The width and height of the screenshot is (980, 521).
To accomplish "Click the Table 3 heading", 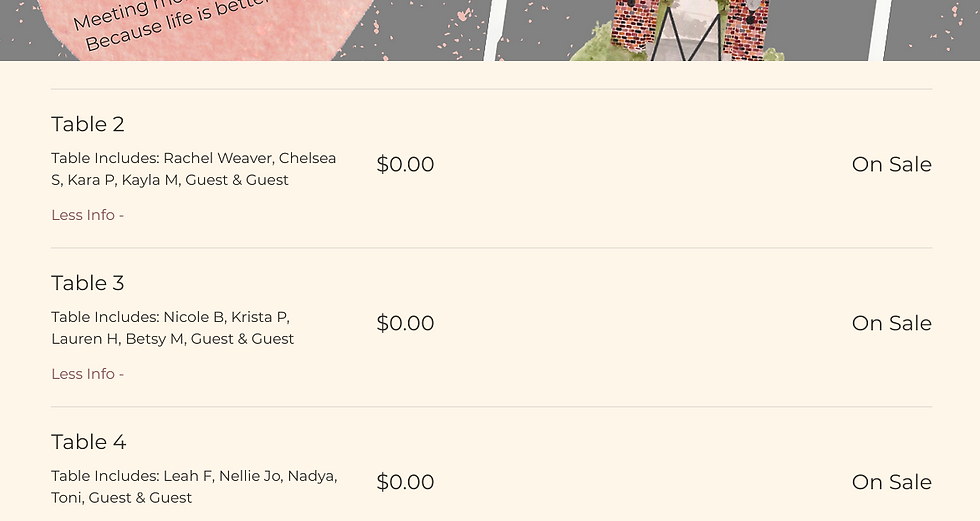I will coord(88,283).
